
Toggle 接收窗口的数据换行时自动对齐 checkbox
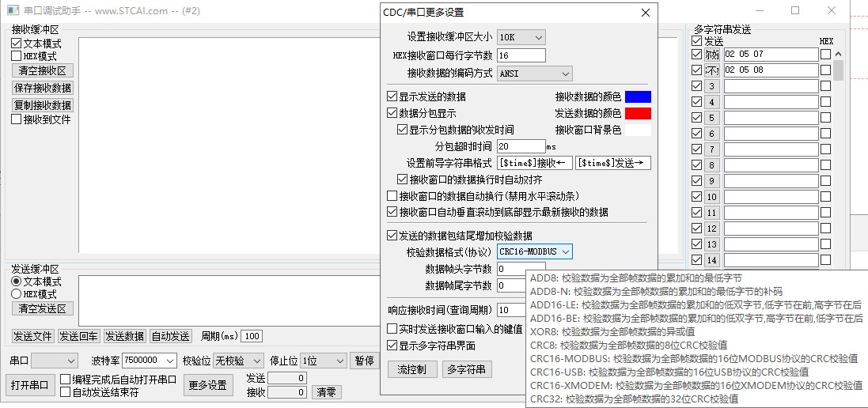(x=403, y=179)
